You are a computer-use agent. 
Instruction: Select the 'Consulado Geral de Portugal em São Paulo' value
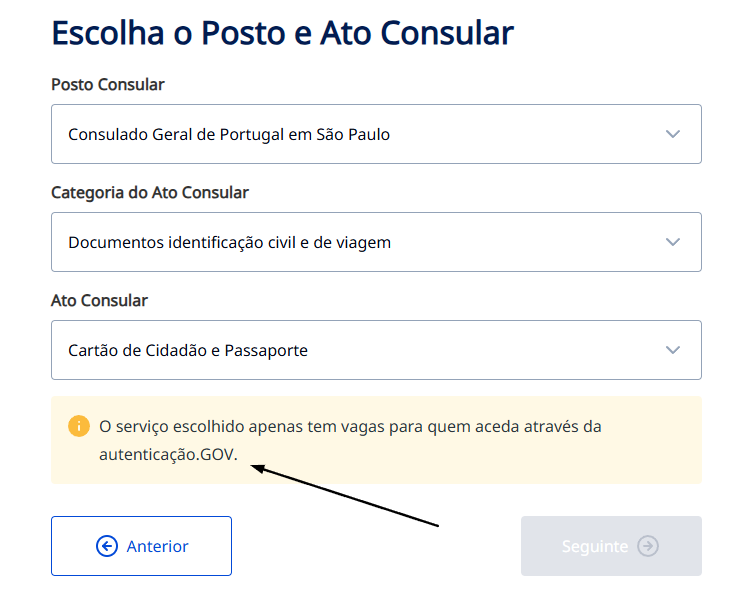tap(229, 134)
